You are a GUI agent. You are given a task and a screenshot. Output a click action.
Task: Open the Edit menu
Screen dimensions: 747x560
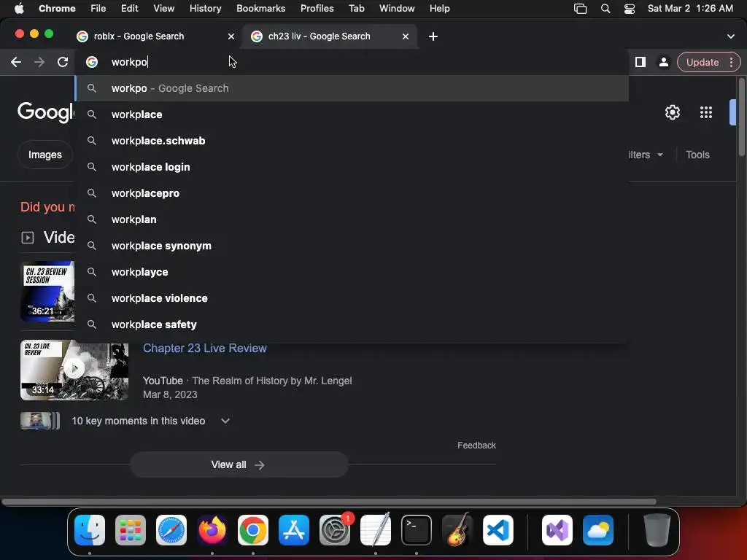130,9
